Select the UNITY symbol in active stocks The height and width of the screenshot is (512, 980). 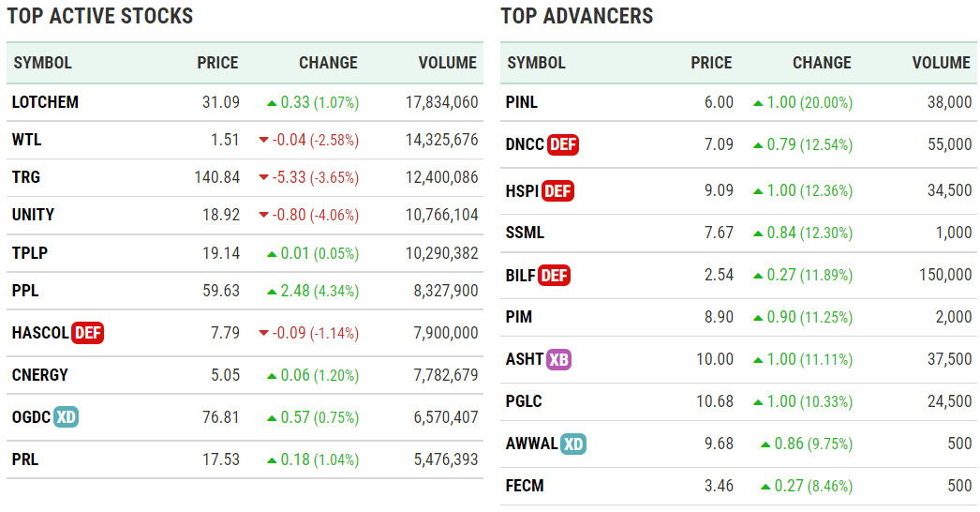[33, 215]
